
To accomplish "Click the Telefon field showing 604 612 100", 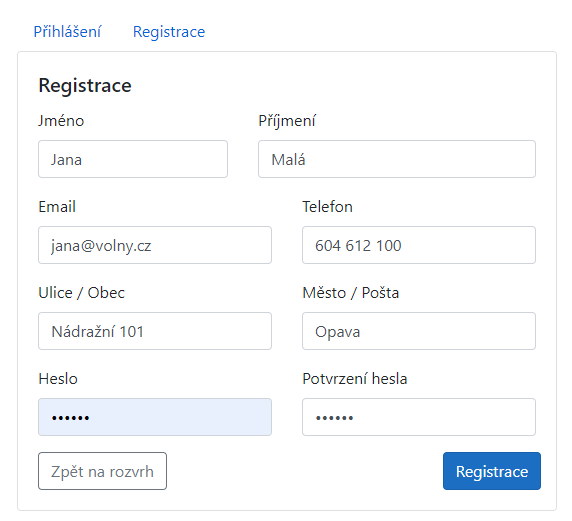I will tap(419, 245).
